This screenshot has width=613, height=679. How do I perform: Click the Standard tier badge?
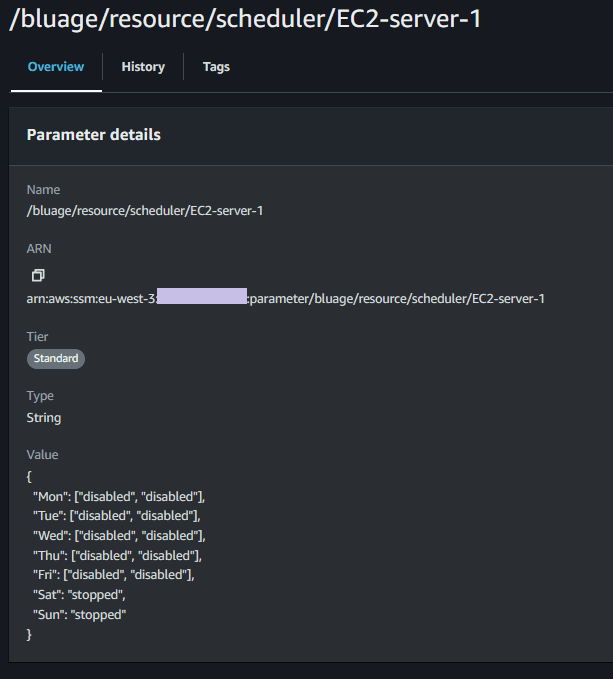(x=56, y=359)
